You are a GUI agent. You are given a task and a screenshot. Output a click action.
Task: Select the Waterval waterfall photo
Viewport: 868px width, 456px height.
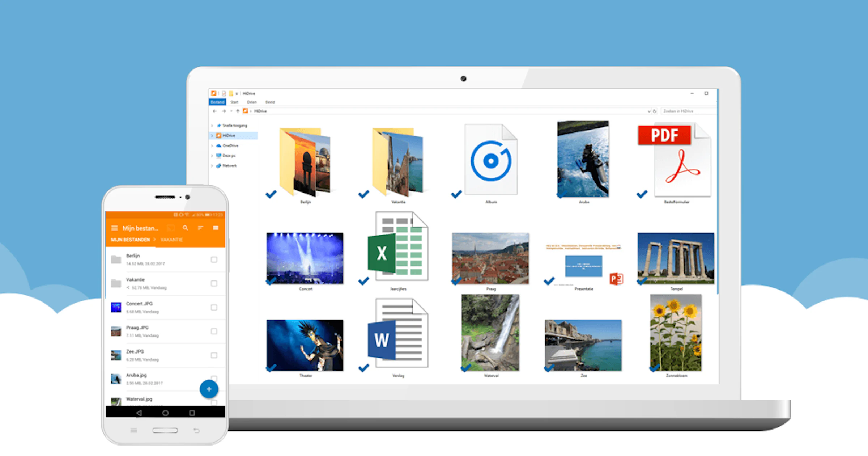[x=490, y=333]
